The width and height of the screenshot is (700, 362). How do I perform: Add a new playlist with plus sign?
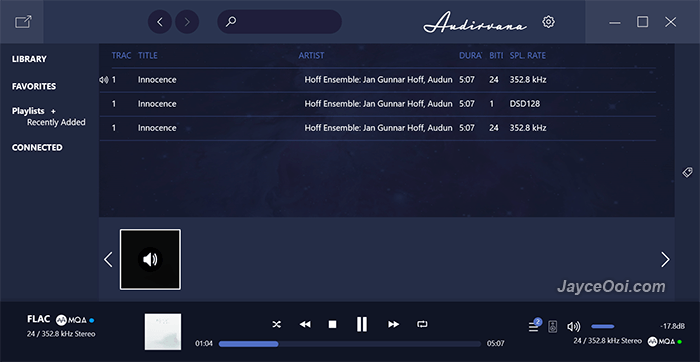point(53,111)
